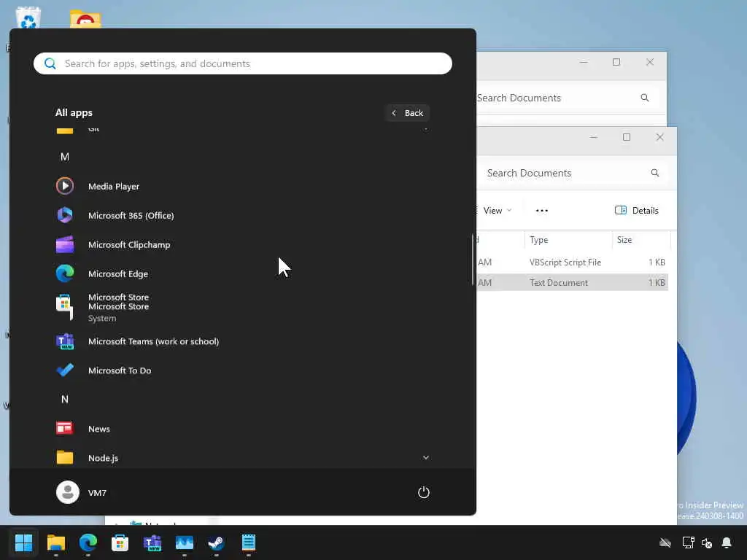The width and height of the screenshot is (747, 560).
Task: Click the display/network tray icon
Action: point(688,542)
